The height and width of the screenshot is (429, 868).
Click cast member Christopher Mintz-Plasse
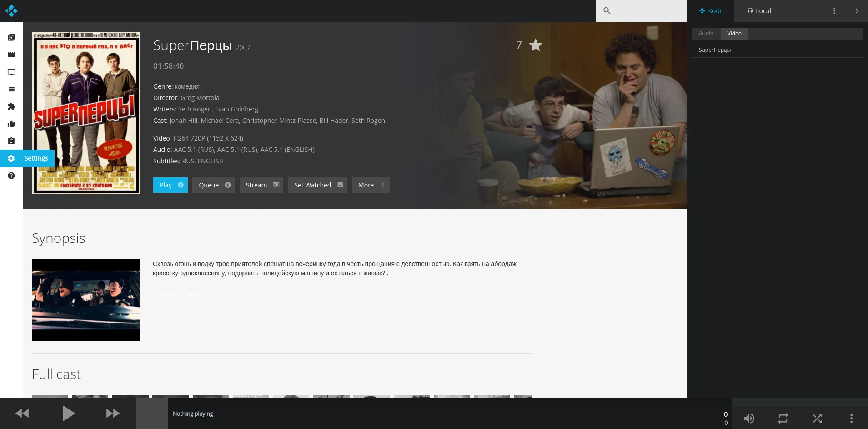pyautogui.click(x=279, y=121)
